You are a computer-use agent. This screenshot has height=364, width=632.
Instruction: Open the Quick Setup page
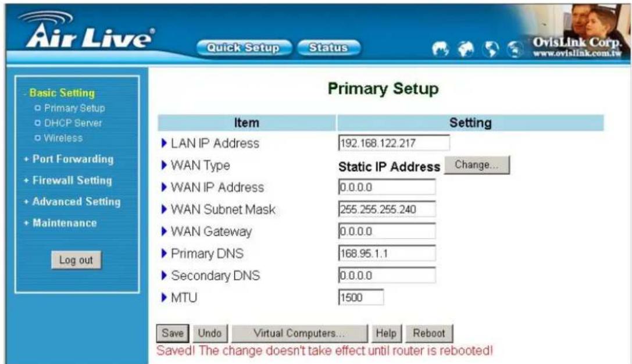(x=244, y=48)
